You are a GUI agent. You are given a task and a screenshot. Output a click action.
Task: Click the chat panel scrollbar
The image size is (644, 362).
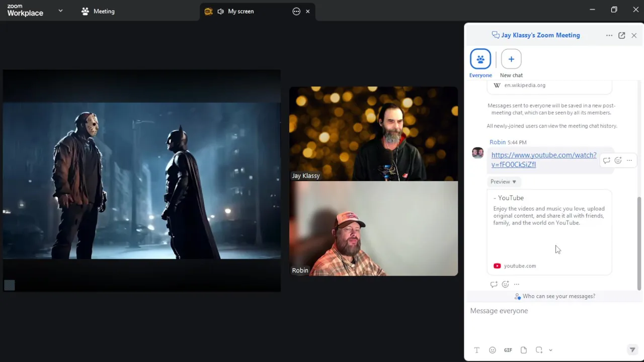click(639, 243)
